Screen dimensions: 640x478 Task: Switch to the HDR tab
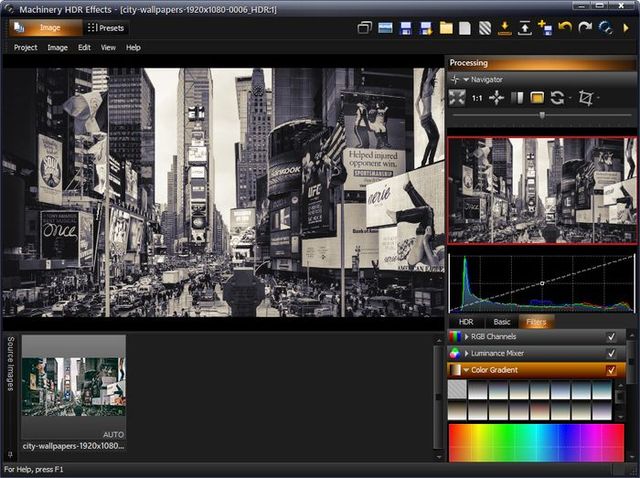pyautogui.click(x=466, y=321)
